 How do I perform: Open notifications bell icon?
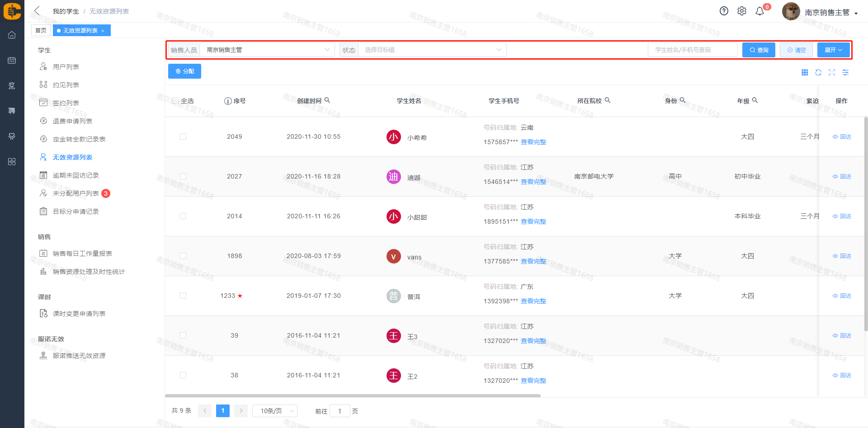[760, 11]
